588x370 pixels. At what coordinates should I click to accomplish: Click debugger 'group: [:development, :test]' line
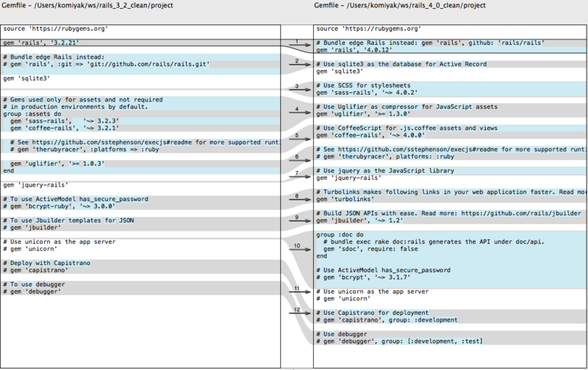pos(399,341)
